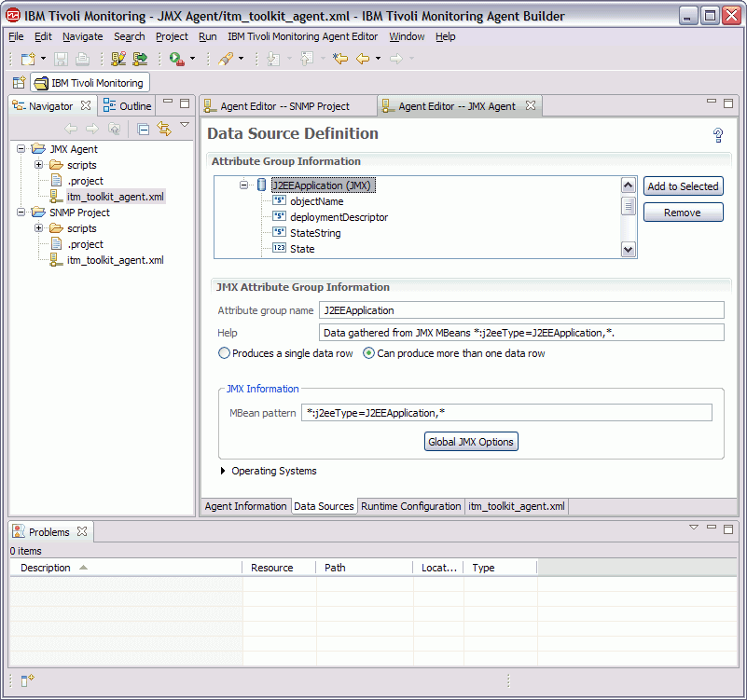This screenshot has height=700, width=747.
Task: Click the Global JMX Options button
Action: tap(471, 441)
